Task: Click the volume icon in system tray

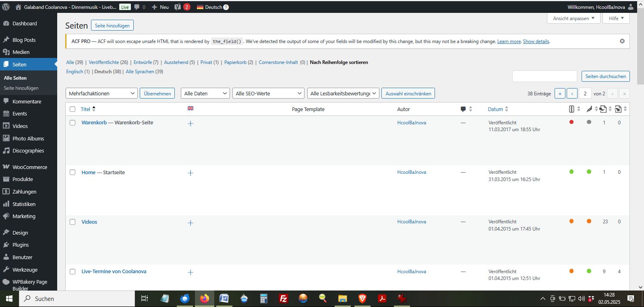Action: point(581,299)
